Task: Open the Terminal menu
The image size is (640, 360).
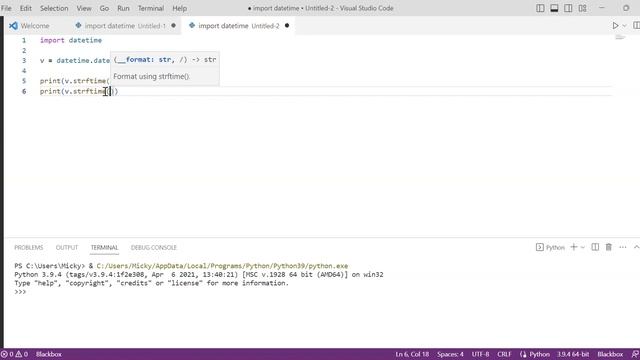Action: tap(151, 8)
